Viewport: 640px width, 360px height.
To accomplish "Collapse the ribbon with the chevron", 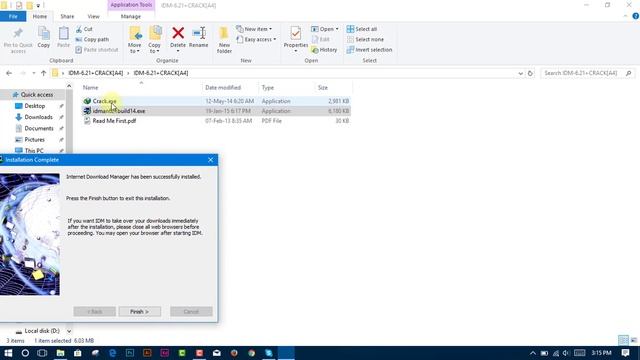I will coord(625,16).
